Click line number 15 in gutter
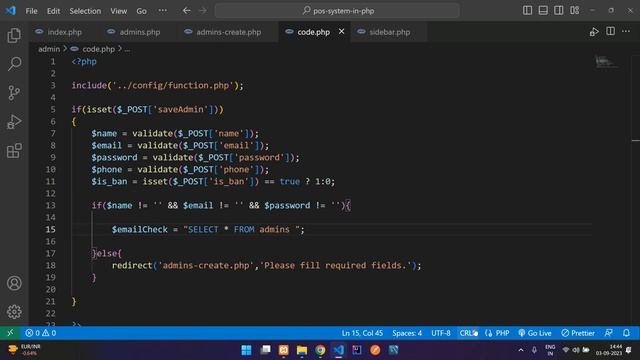Screen dimensions: 640x360 click(x=50, y=229)
